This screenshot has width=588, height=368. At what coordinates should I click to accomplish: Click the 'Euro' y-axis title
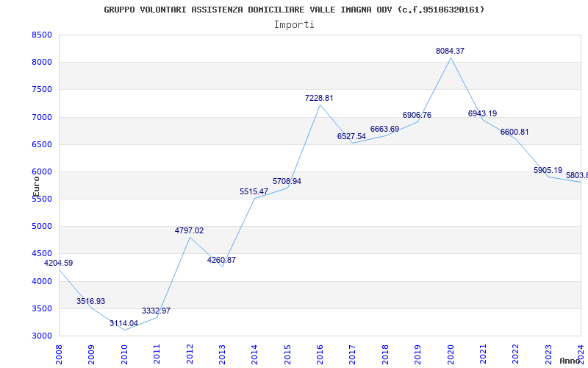[36, 187]
